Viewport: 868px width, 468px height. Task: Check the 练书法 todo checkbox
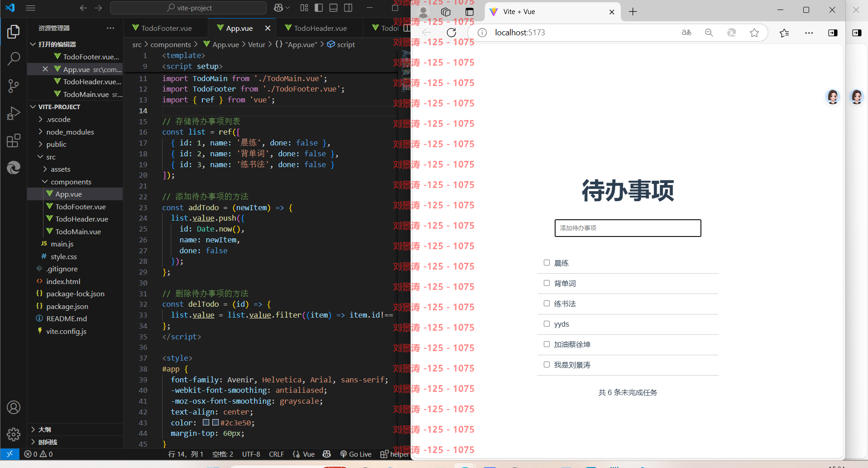pos(547,304)
